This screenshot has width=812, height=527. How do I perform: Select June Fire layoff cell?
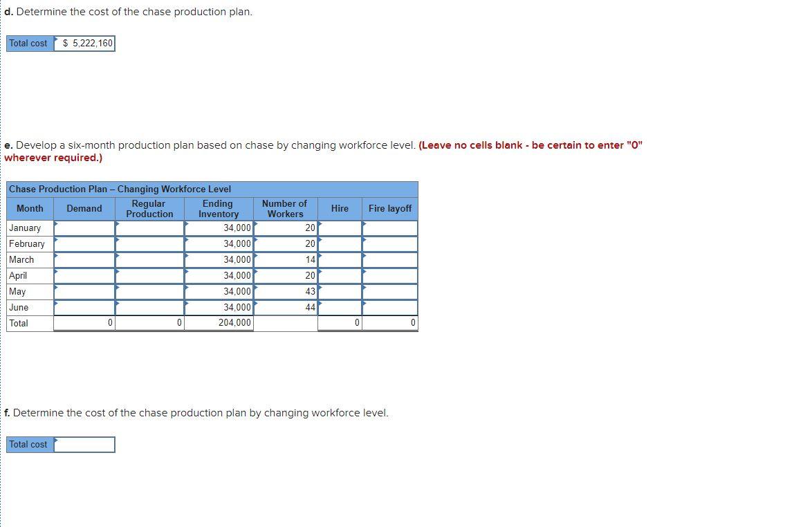coord(390,308)
